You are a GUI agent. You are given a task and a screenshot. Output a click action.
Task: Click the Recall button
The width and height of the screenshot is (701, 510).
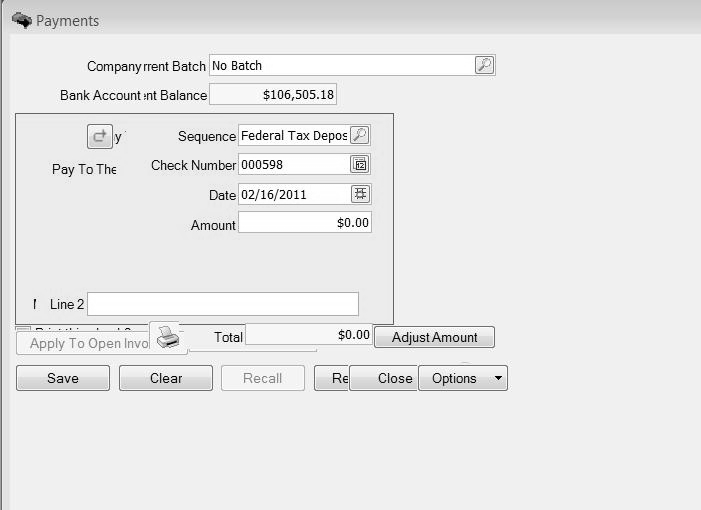click(261, 378)
